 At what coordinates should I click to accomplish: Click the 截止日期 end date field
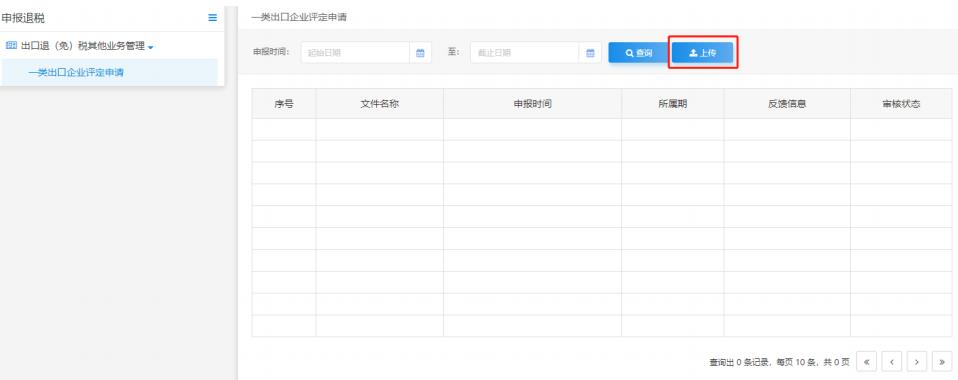[524, 53]
